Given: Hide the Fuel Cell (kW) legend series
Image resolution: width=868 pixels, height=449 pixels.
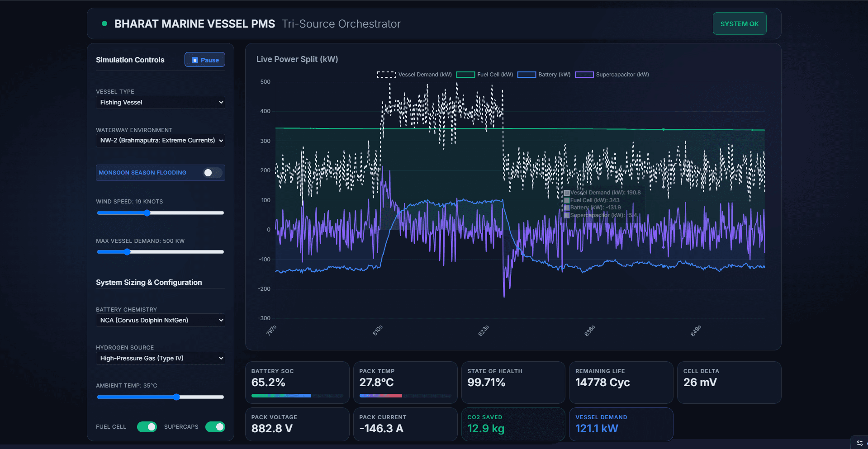Looking at the screenshot, I should (x=484, y=75).
